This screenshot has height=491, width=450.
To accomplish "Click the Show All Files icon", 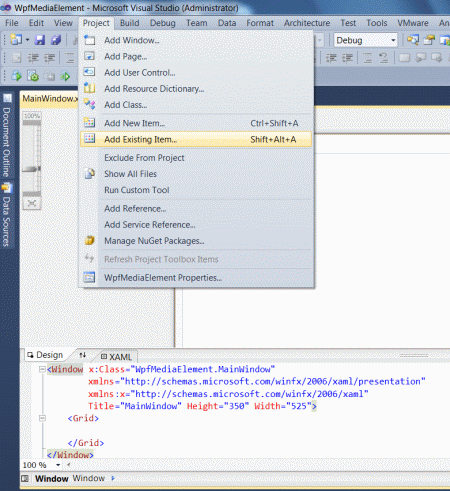I will (x=89, y=174).
